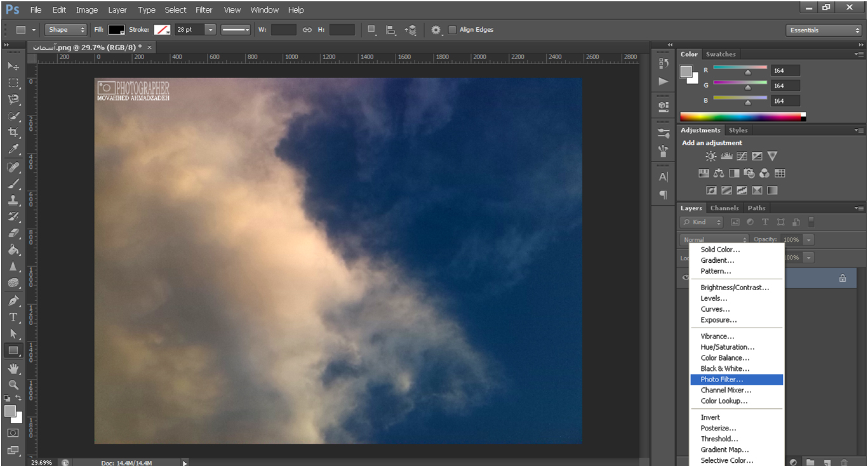Select the Rectangle shape tool in toolbox
Image resolution: width=868 pixels, height=466 pixels.
(x=13, y=350)
